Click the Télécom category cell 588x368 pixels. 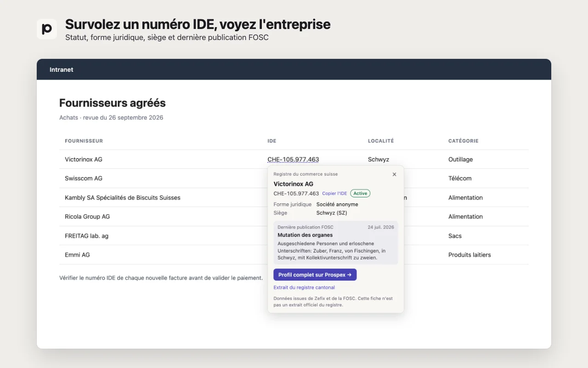tap(460, 178)
